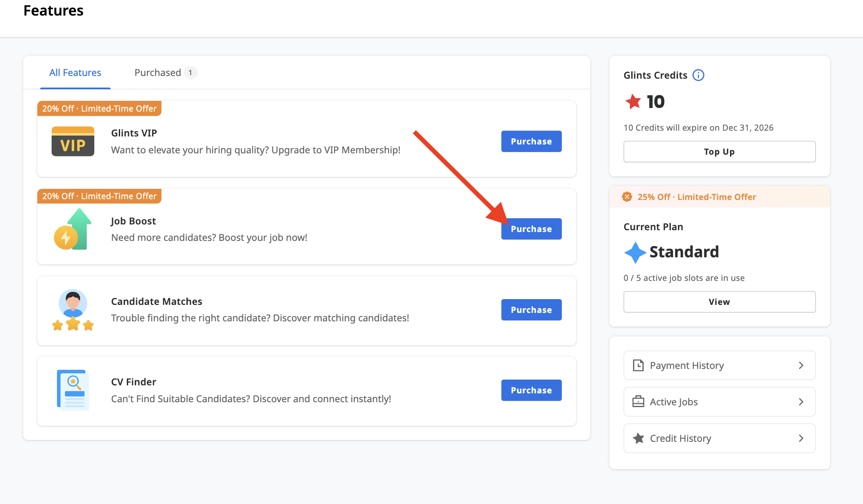The height and width of the screenshot is (504, 863).
Task: Click the Job Boost title
Action: [133, 221]
